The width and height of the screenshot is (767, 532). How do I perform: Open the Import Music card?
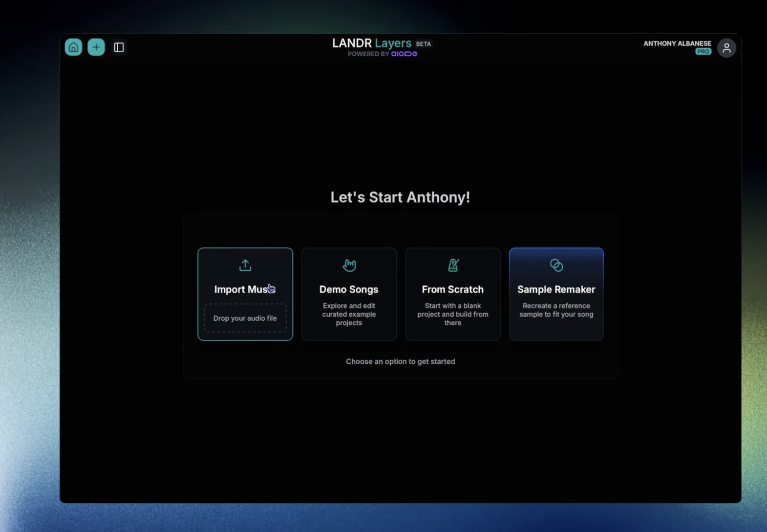245,294
